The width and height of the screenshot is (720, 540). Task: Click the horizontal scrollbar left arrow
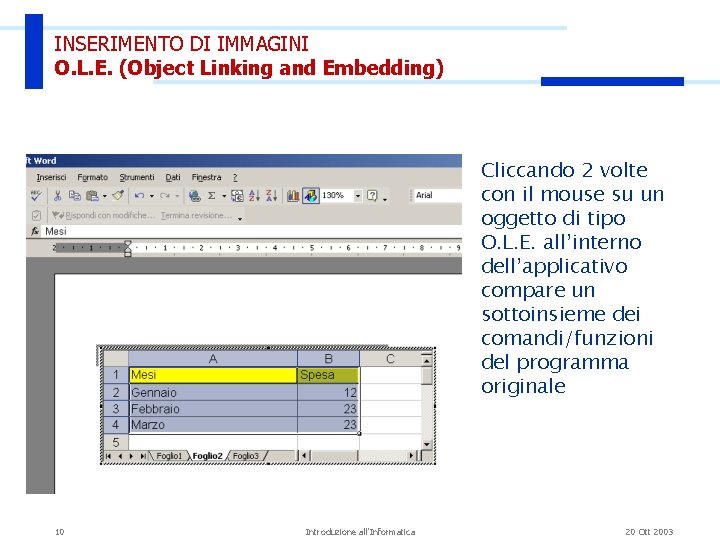[304, 456]
